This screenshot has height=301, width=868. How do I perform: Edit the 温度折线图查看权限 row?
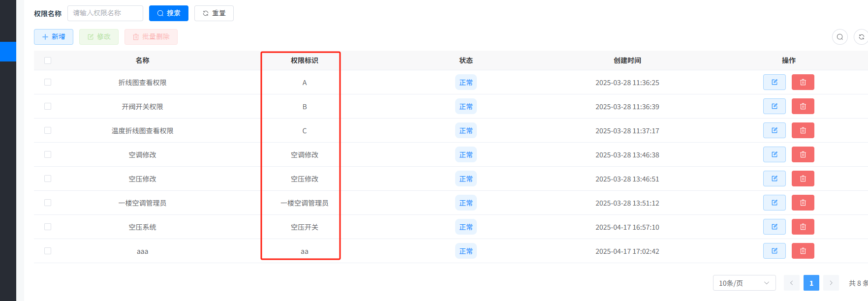point(774,130)
